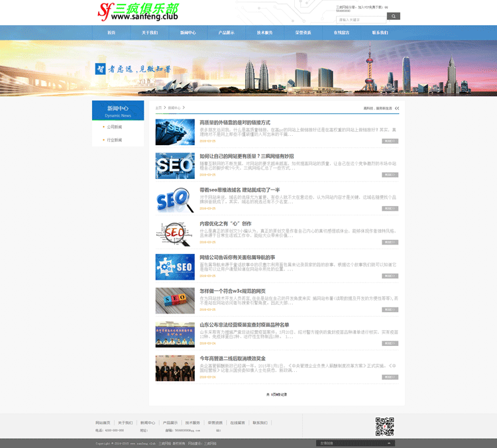
Task: Select 公司新闻 in the sidebar
Action: 115,127
